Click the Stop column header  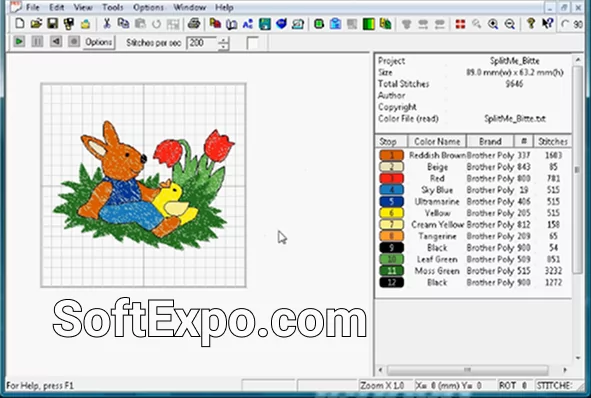coord(392,141)
